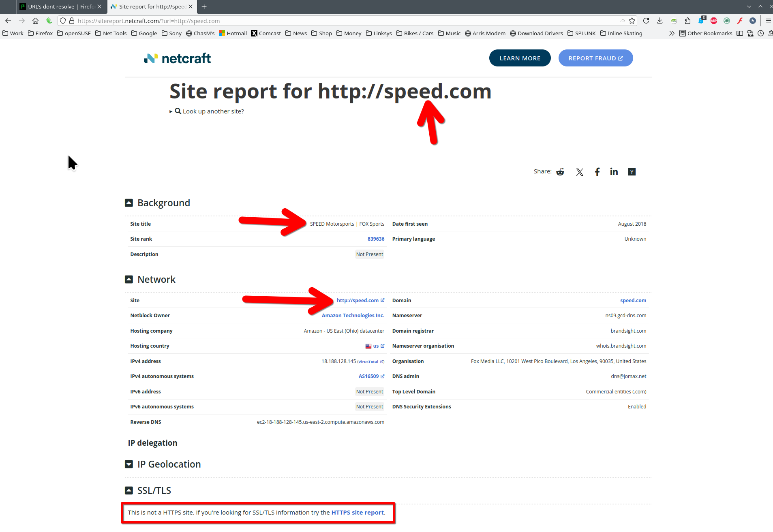Click the LEARN MORE button
The height and width of the screenshot is (532, 773).
click(x=520, y=58)
